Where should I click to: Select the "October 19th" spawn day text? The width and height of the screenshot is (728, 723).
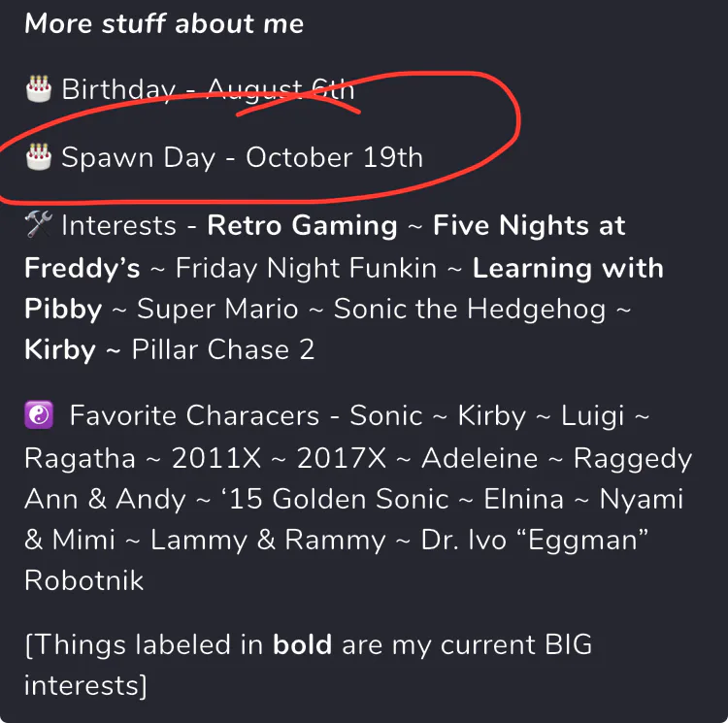coord(334,157)
